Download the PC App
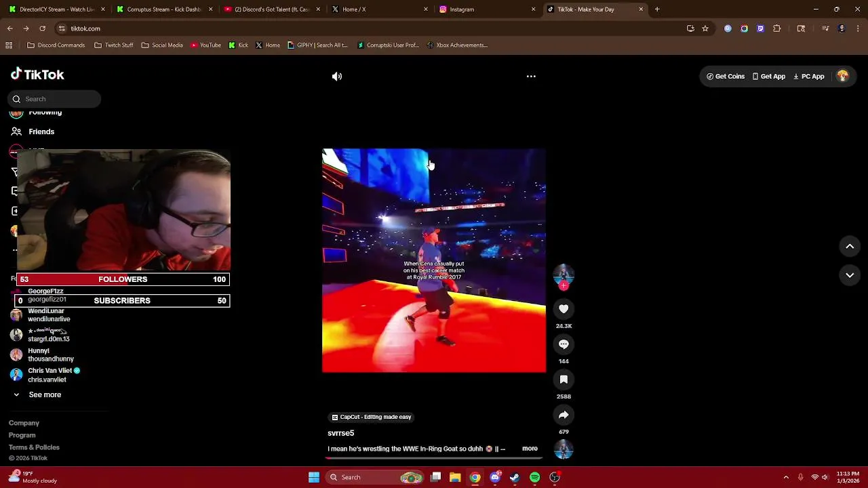The width and height of the screenshot is (868, 488). tap(808, 77)
